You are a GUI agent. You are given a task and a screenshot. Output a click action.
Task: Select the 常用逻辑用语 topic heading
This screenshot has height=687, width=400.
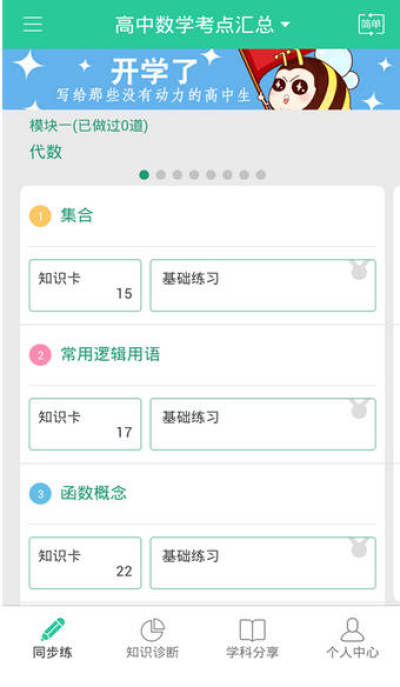110,354
